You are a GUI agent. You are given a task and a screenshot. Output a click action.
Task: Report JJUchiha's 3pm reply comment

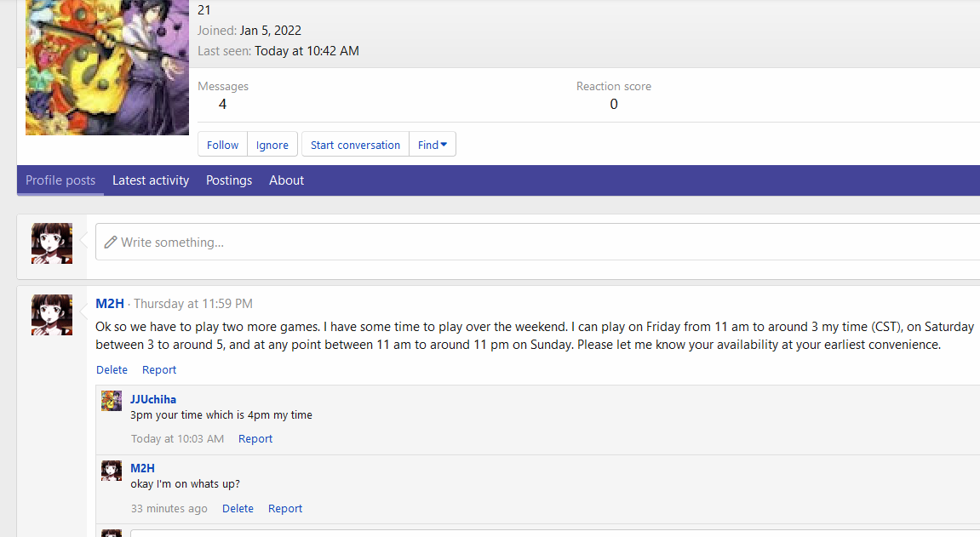tap(255, 439)
